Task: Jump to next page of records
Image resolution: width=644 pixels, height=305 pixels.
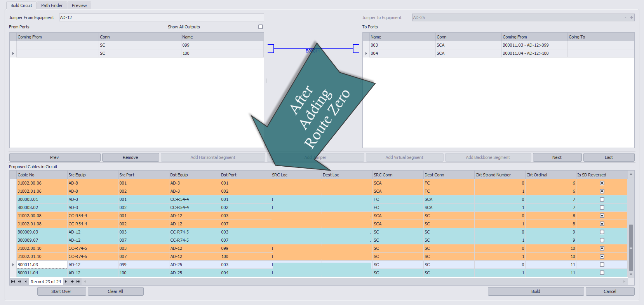Action: tap(72, 282)
